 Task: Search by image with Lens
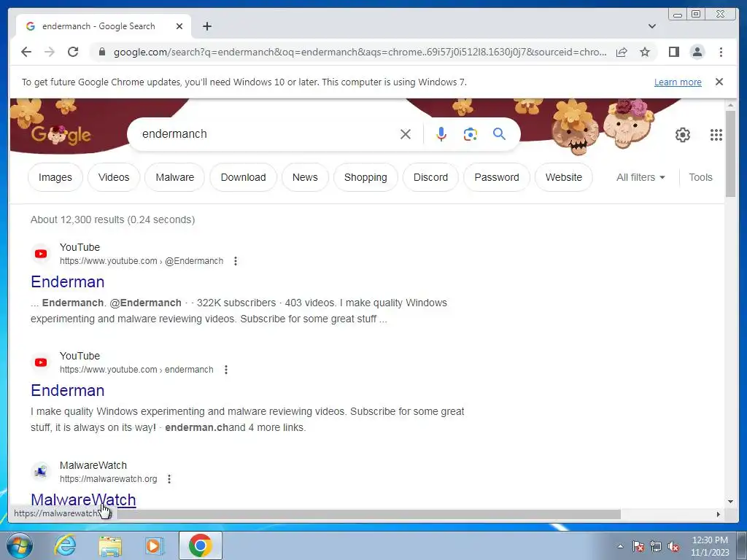pos(471,134)
